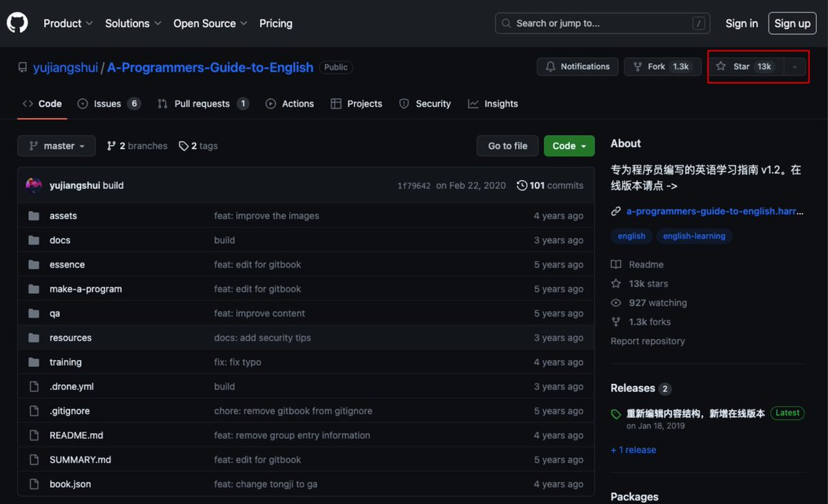
Task: Expand the Open Source menu
Action: coord(210,23)
